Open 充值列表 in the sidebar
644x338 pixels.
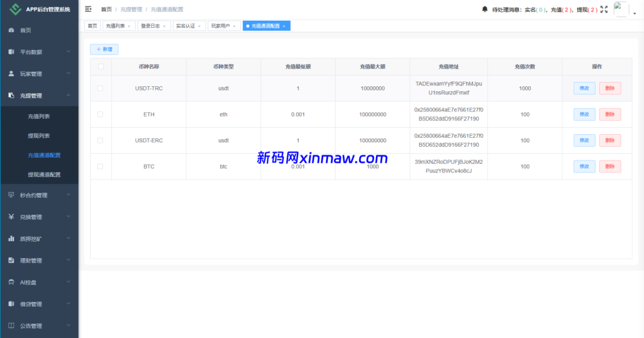pyautogui.click(x=39, y=116)
